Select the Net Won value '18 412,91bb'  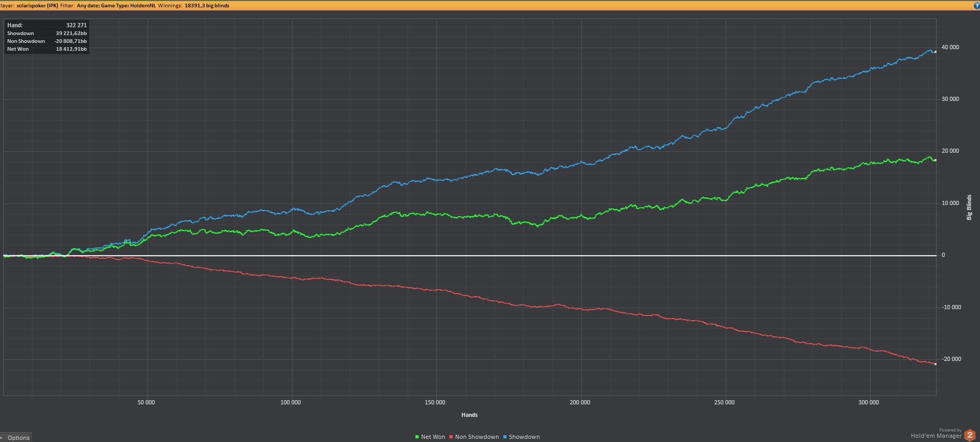(x=71, y=49)
